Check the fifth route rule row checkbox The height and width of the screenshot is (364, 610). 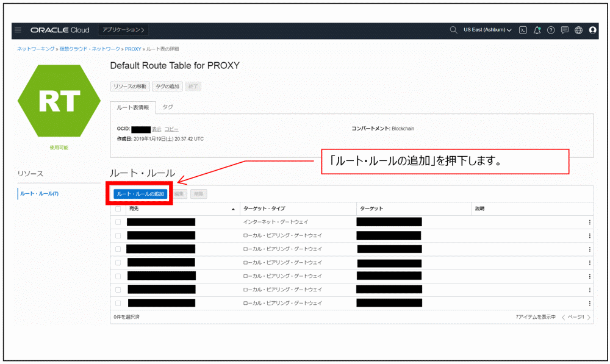click(x=118, y=276)
